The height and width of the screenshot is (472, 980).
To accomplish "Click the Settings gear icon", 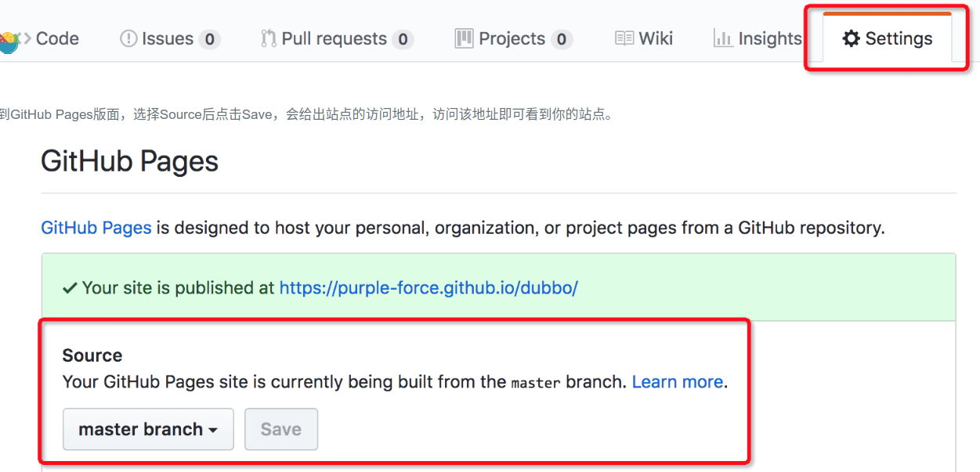I will coord(851,38).
